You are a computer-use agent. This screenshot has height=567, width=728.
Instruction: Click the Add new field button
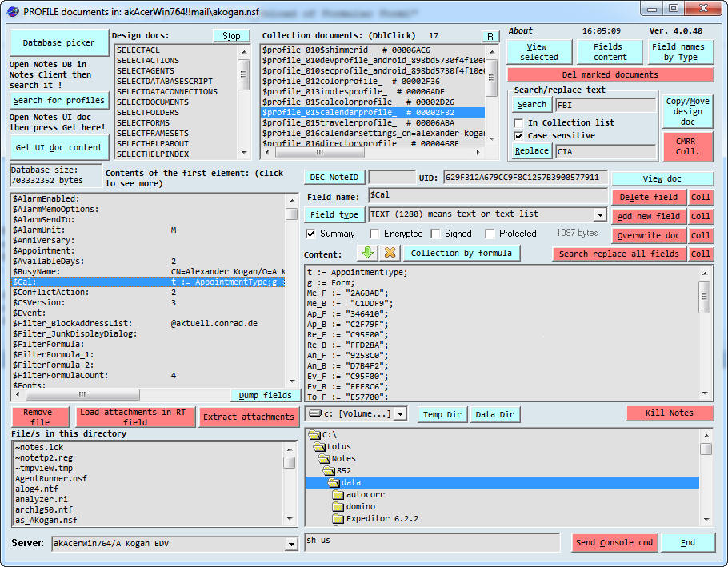649,216
